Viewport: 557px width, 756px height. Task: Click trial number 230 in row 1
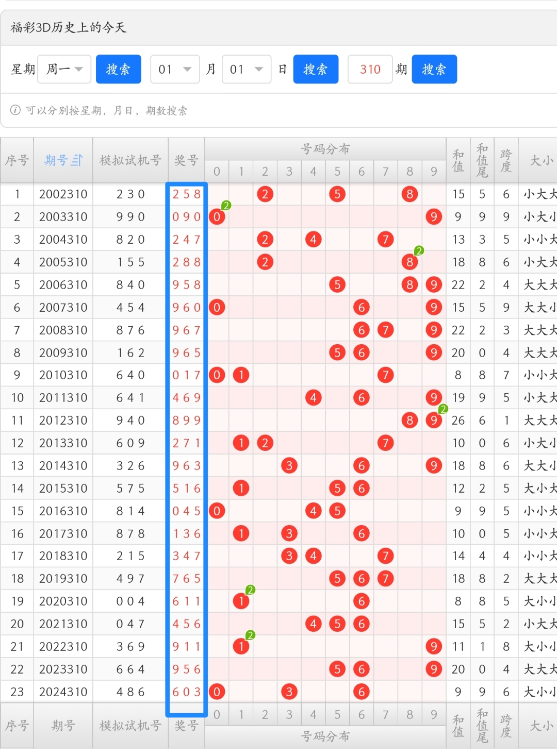(130, 194)
